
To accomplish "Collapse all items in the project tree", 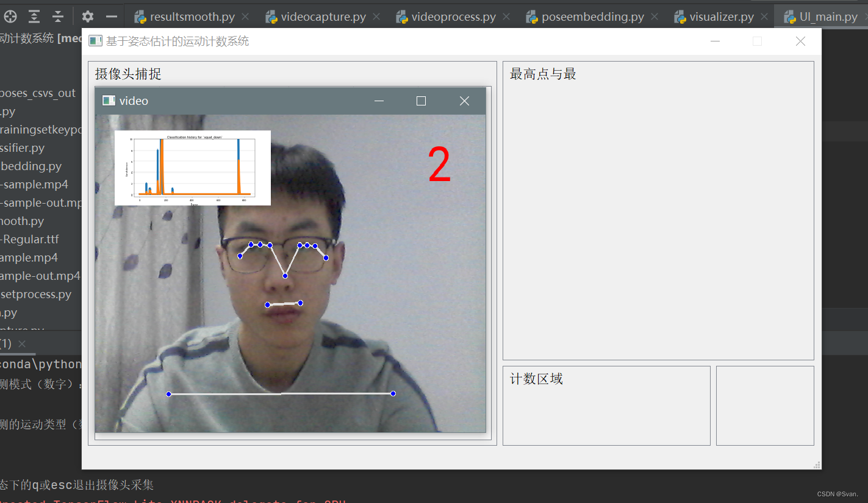I will [57, 16].
